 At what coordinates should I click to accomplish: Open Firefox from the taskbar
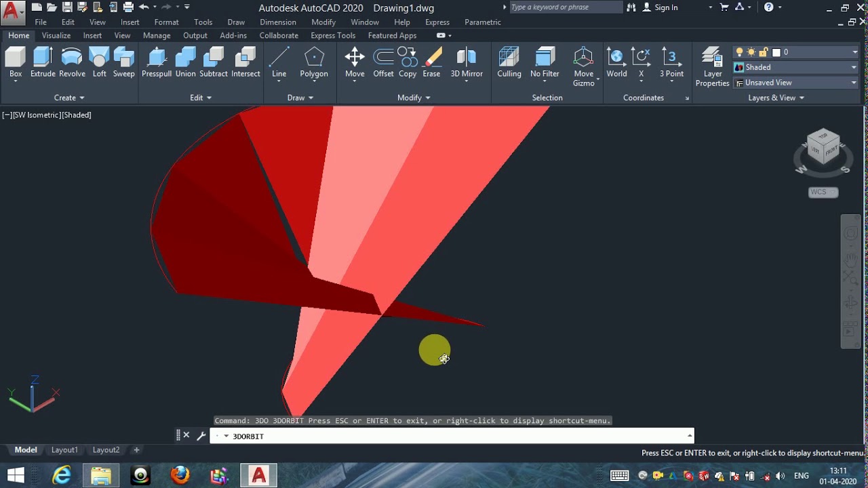point(180,476)
